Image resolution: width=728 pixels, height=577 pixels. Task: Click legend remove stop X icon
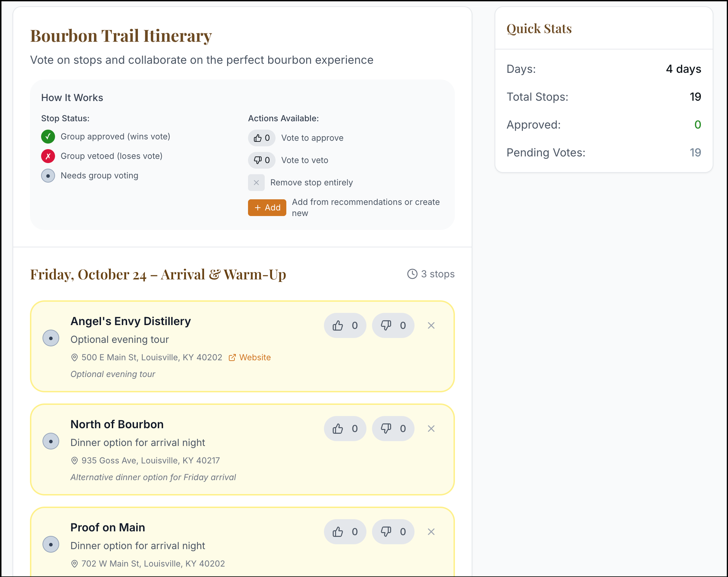[256, 183]
